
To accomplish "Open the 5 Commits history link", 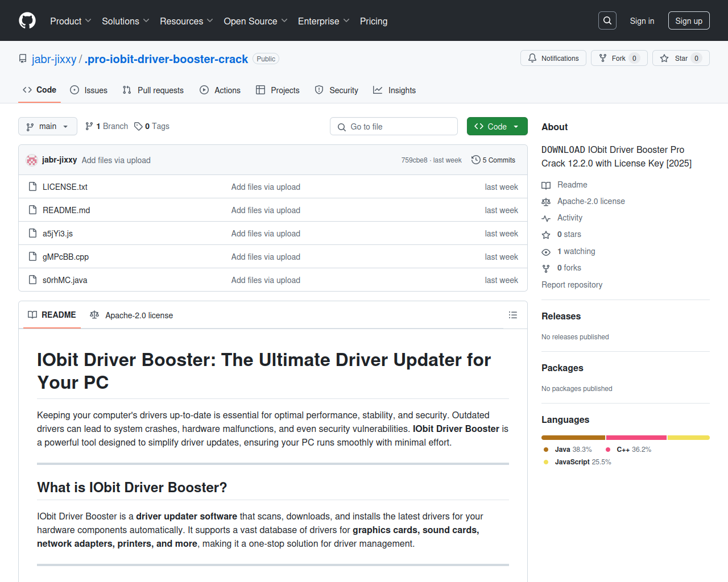I will pyautogui.click(x=493, y=160).
